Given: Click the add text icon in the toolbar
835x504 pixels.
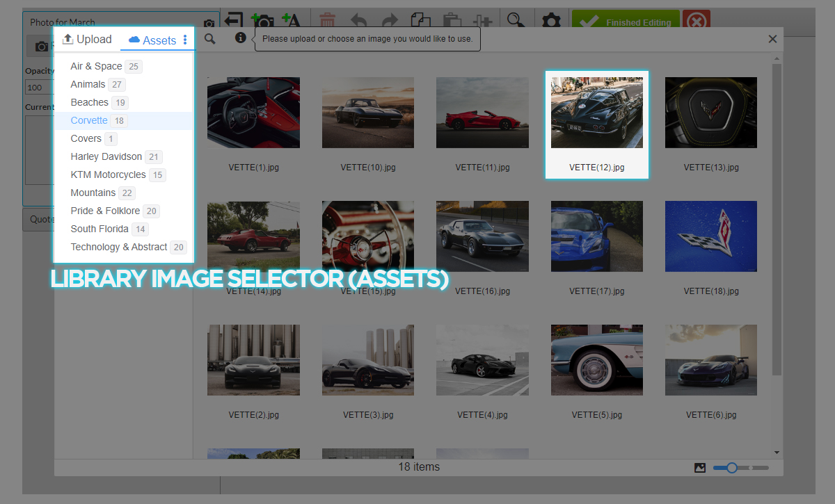Looking at the screenshot, I should pyautogui.click(x=291, y=21).
